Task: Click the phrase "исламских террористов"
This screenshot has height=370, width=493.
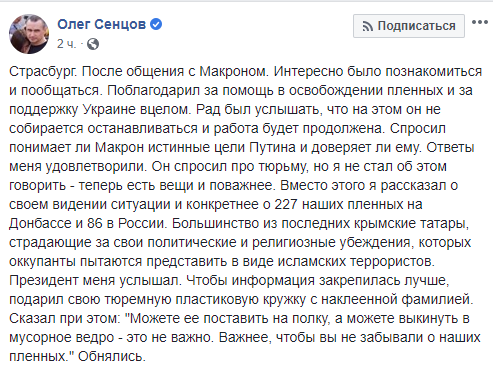Action: tap(356, 262)
